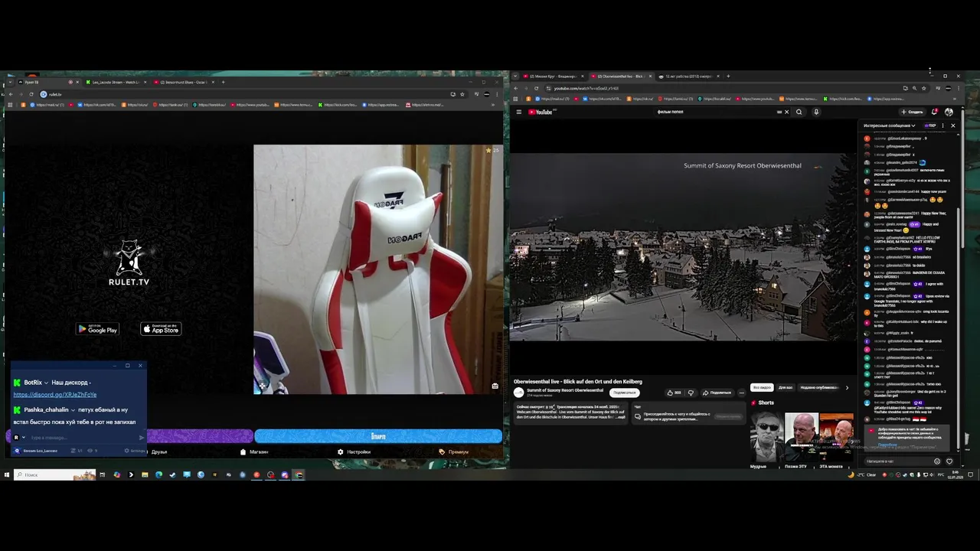Dislike the Oberwiesenthal live video
The image size is (980, 551).
coord(691,393)
